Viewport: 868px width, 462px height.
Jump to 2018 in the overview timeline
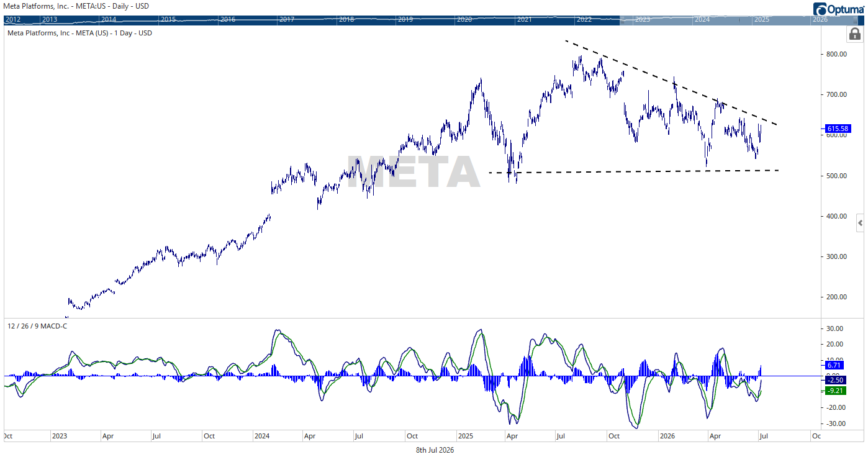(x=346, y=20)
